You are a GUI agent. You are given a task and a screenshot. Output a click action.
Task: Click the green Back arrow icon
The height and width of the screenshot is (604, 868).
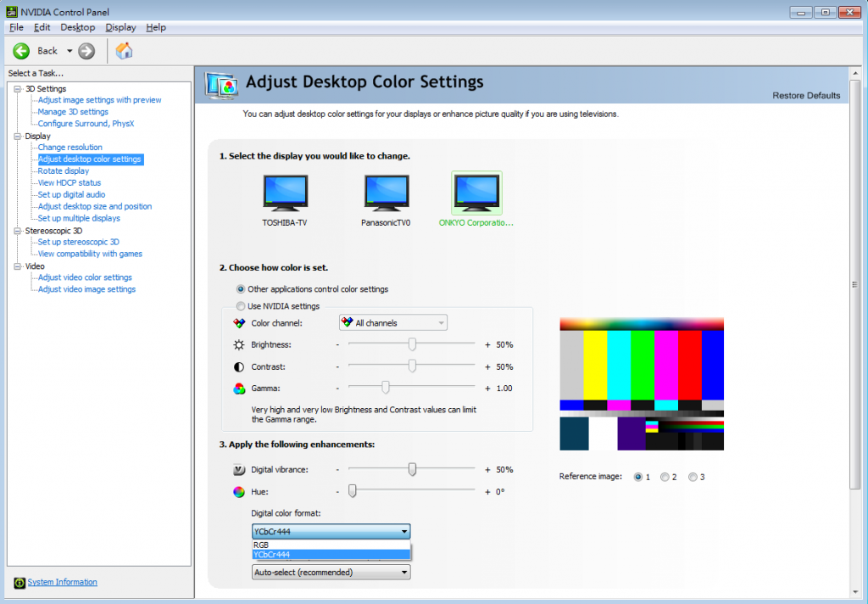pyautogui.click(x=21, y=51)
